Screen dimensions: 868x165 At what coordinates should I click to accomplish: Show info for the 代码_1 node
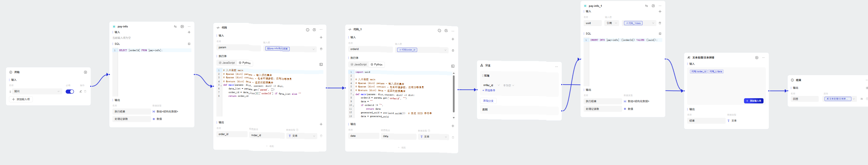click(x=439, y=31)
